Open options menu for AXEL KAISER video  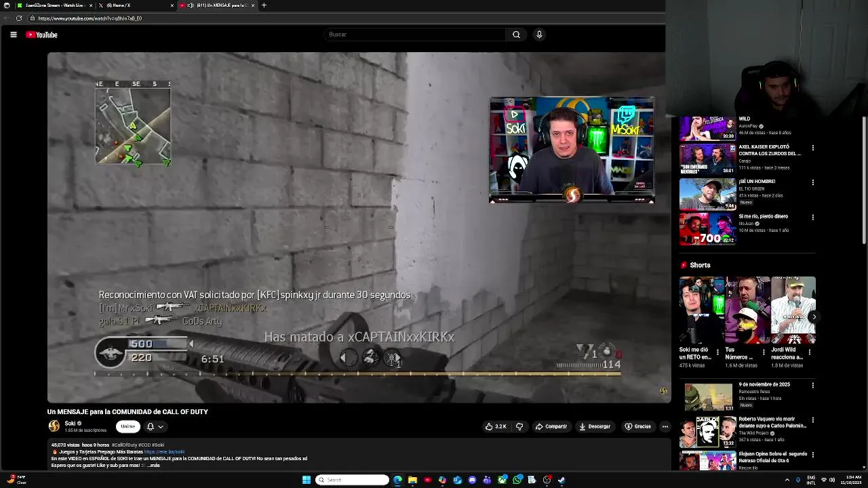coord(812,148)
